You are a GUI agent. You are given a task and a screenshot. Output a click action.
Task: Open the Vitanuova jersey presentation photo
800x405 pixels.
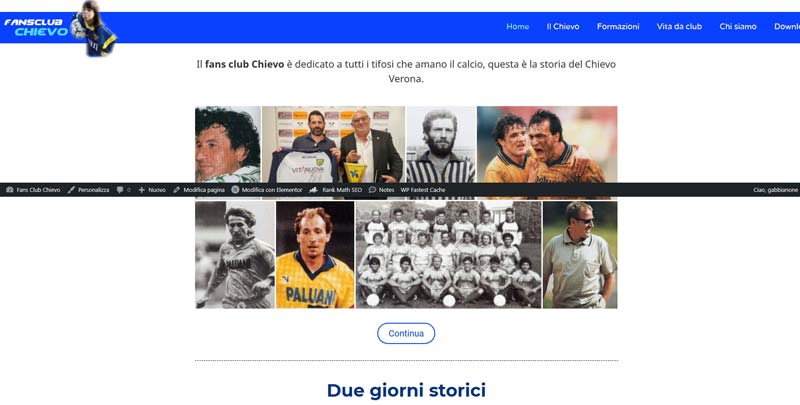tap(333, 143)
